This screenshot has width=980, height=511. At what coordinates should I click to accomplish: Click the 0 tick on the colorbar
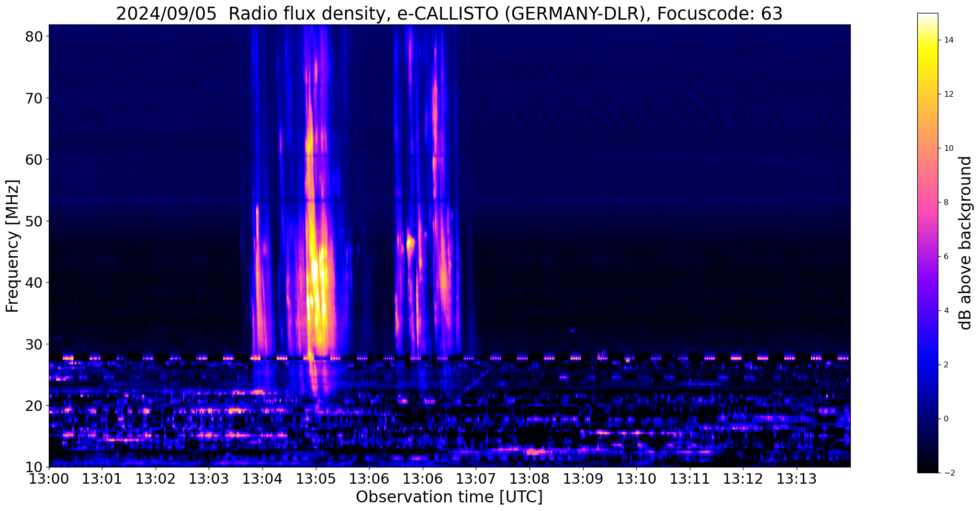(x=946, y=419)
